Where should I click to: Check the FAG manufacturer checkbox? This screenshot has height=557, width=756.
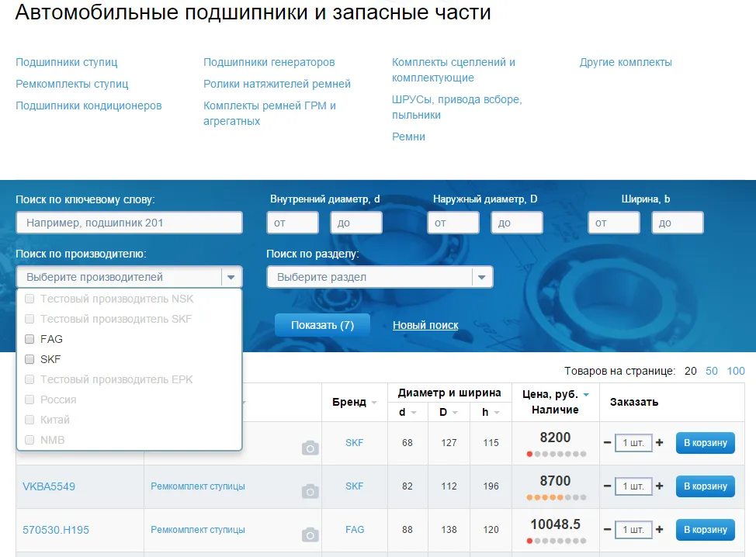[x=29, y=339]
